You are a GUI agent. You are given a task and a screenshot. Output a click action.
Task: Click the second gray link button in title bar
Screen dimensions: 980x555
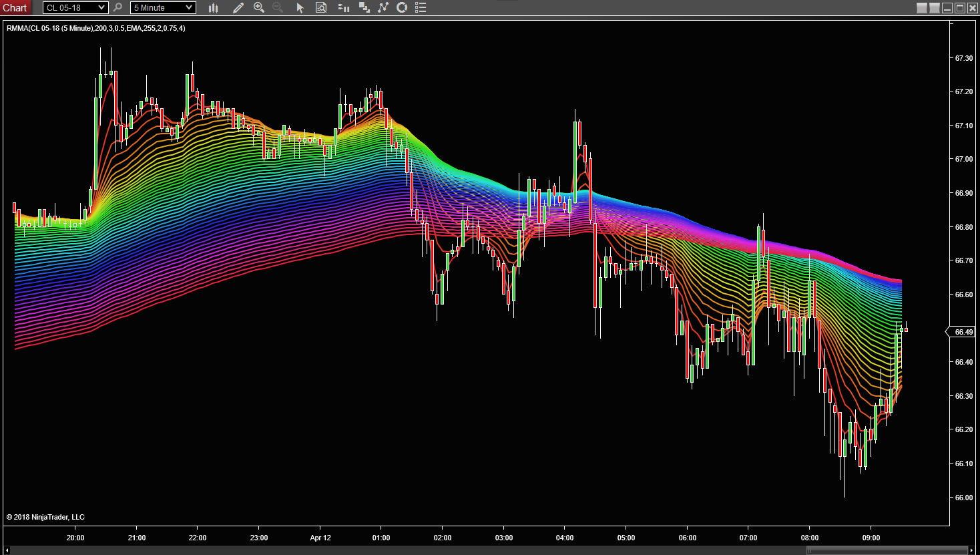click(935, 8)
